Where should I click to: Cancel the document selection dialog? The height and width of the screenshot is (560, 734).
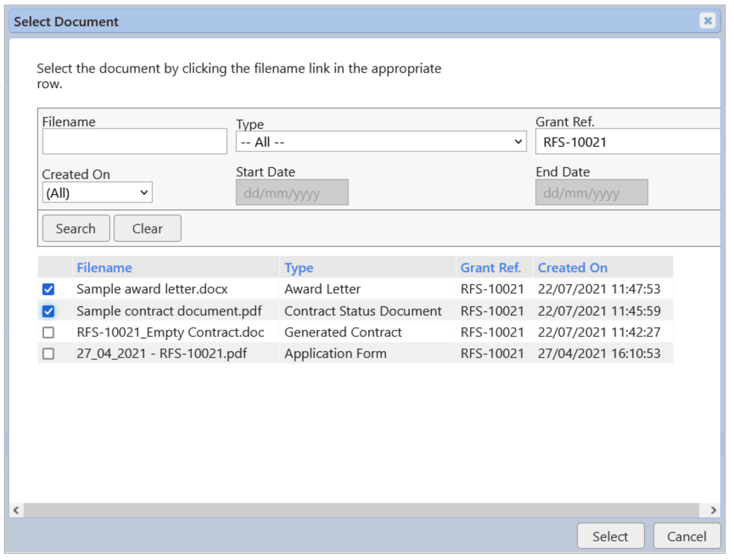click(686, 536)
